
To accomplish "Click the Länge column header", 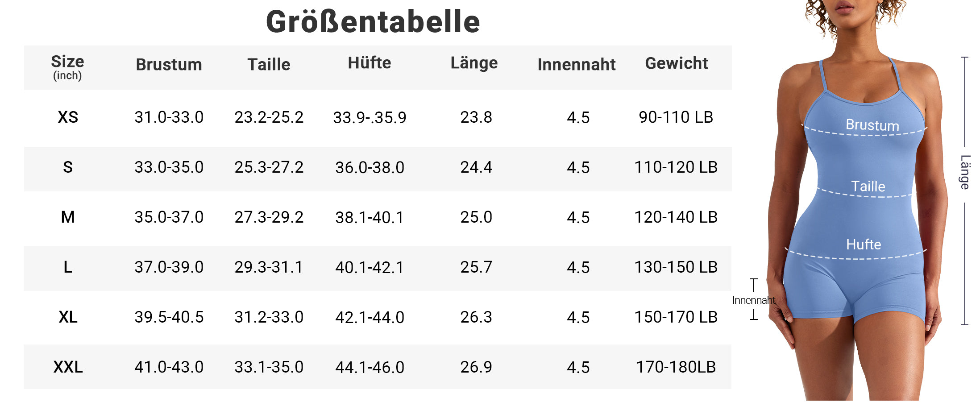I will point(474,63).
